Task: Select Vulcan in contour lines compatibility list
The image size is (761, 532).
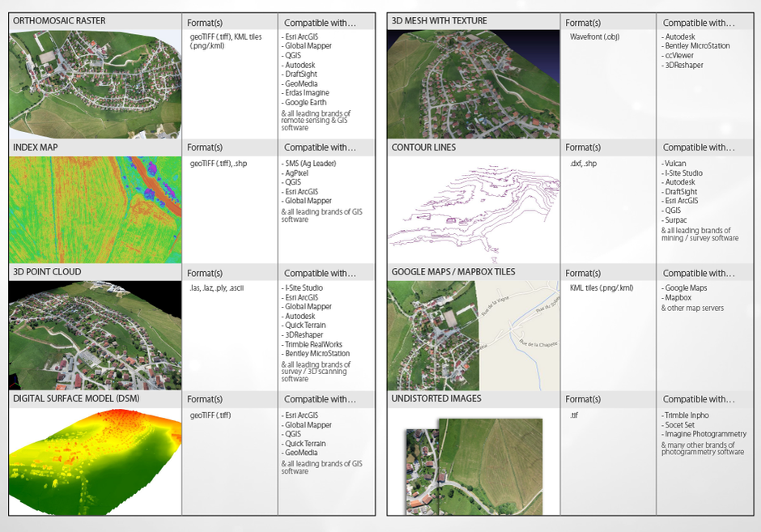Action: point(675,164)
